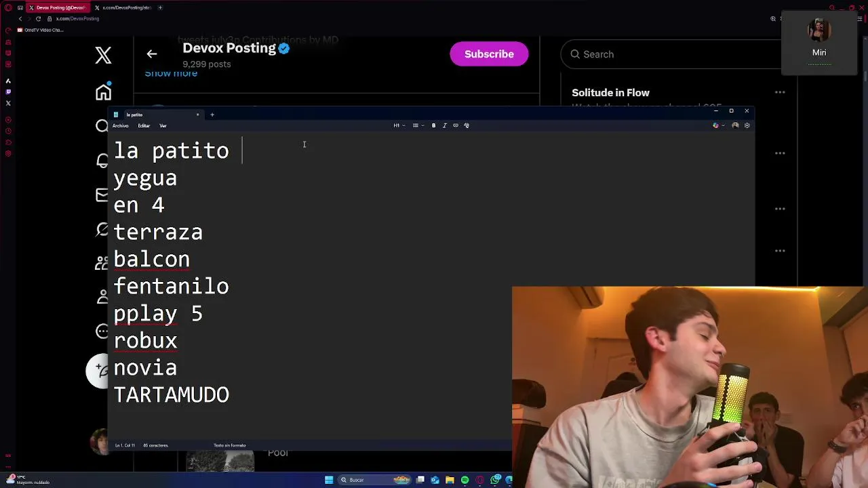Toggle italic formatting in Notepad toolbar
The width and height of the screenshot is (868, 488).
coord(445,125)
